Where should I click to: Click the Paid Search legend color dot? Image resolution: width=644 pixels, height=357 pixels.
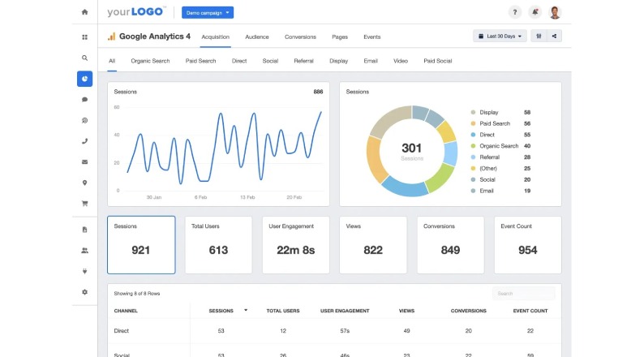(x=473, y=123)
